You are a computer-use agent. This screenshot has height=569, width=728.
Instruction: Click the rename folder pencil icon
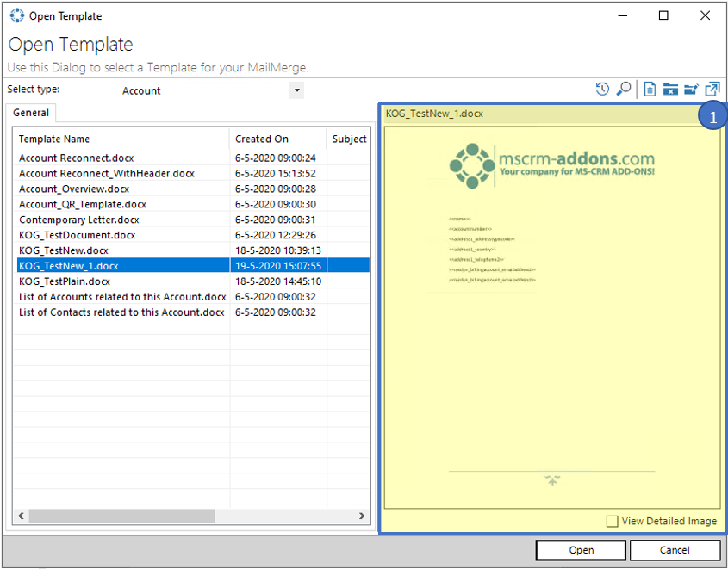coord(691,89)
